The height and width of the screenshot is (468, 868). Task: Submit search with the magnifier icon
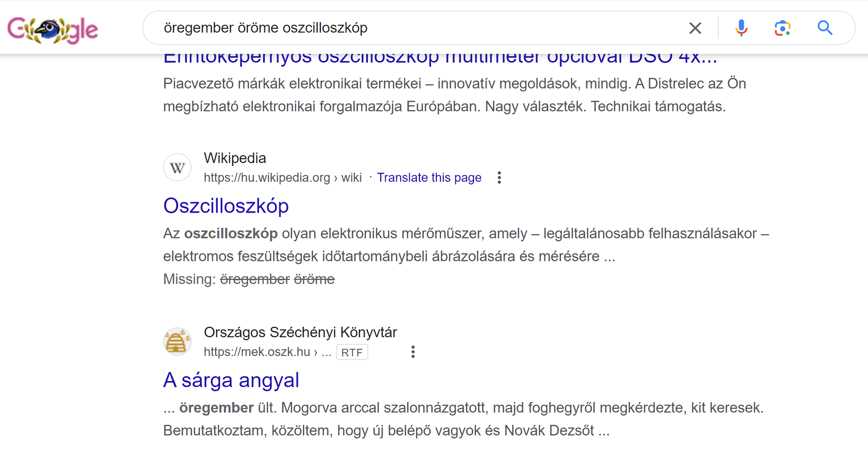click(x=825, y=28)
